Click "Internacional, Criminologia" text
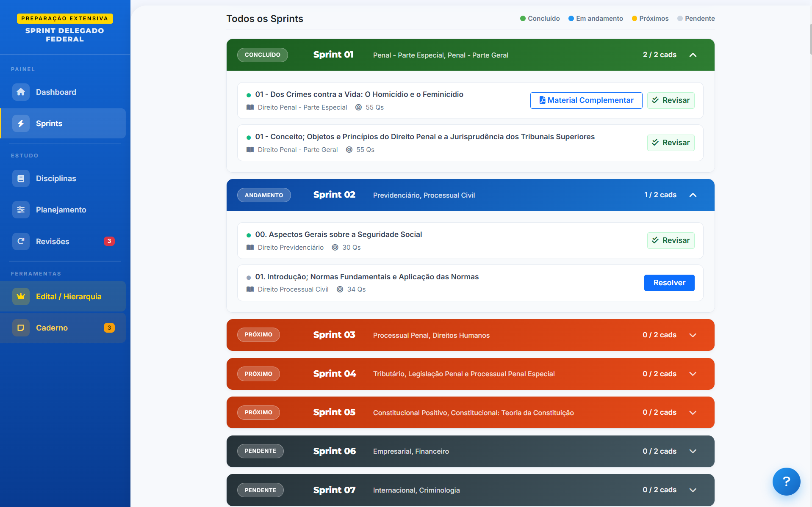Screen dimensions: 812x507 pos(416,490)
